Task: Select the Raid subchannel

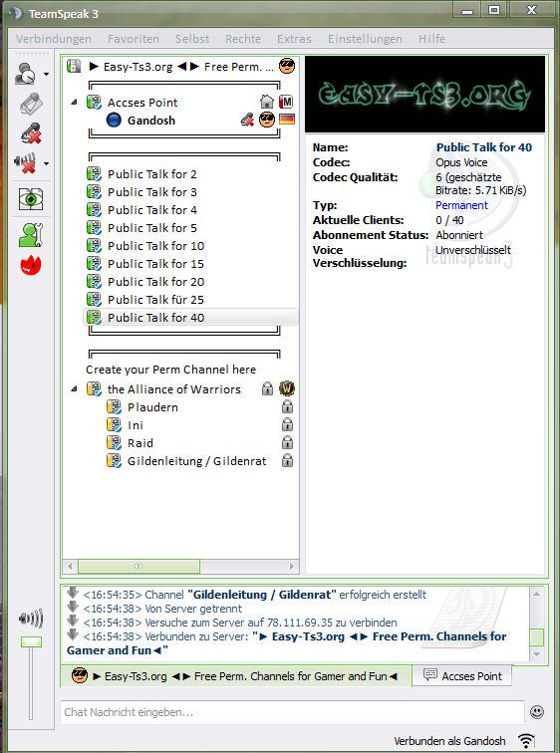Action: 140,443
